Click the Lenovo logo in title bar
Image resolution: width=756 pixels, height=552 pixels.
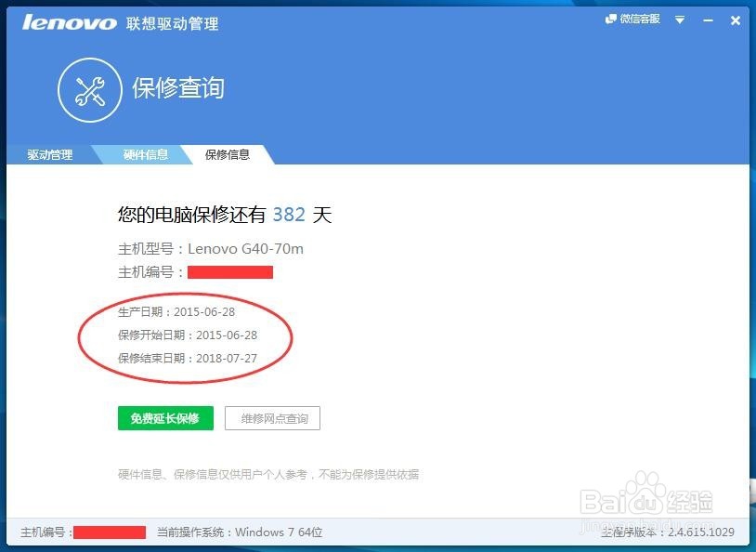click(70, 22)
